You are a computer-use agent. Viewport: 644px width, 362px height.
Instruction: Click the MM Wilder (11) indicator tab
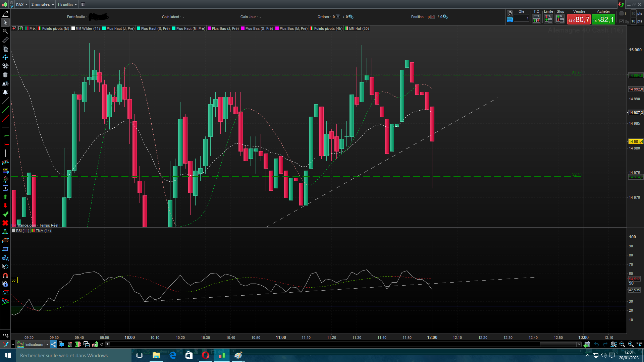point(86,28)
